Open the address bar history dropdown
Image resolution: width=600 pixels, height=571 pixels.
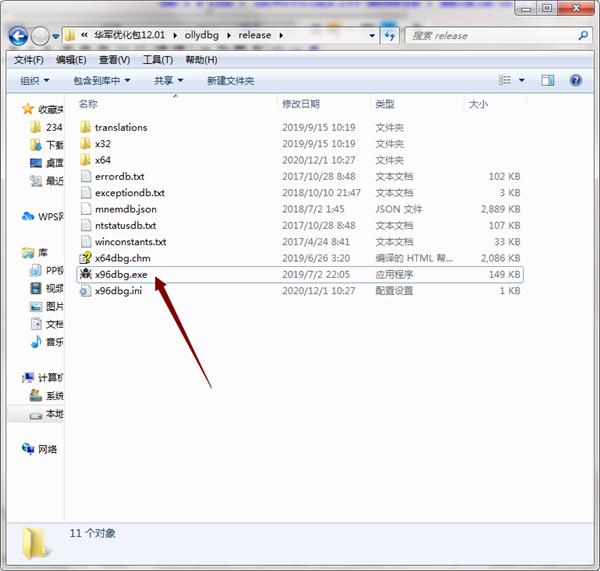point(372,36)
